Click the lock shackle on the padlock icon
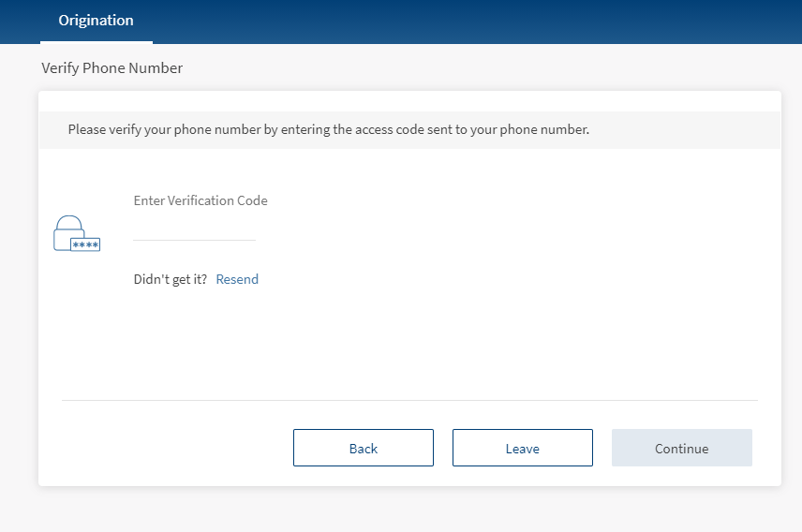The width and height of the screenshot is (802, 532). (68, 223)
